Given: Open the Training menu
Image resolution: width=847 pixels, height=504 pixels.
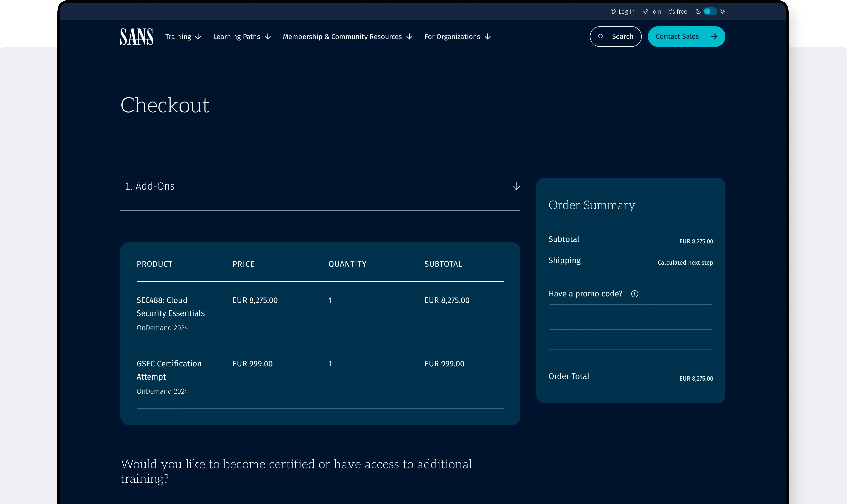Looking at the screenshot, I should pyautogui.click(x=183, y=37).
